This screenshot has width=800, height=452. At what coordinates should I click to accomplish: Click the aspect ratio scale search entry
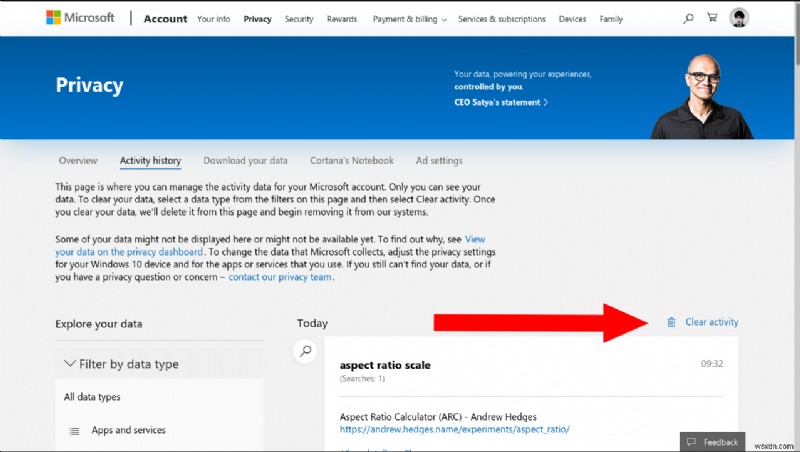coord(385,365)
